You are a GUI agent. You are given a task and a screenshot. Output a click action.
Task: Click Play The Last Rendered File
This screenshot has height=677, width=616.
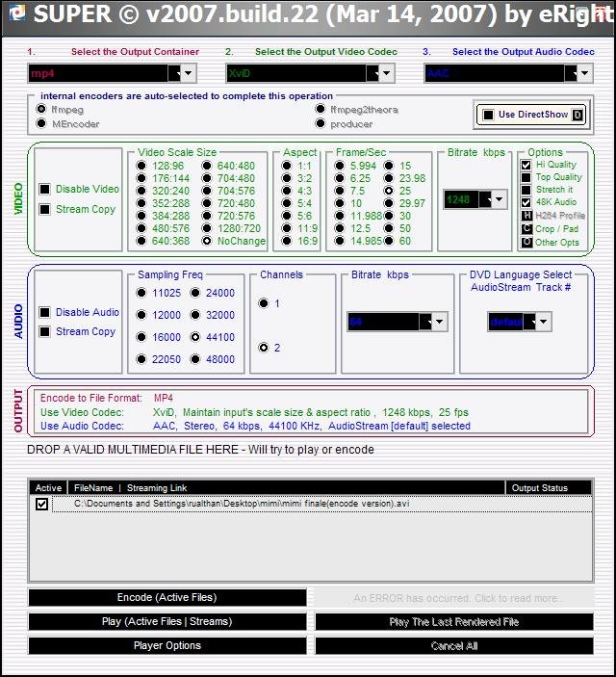(x=454, y=622)
